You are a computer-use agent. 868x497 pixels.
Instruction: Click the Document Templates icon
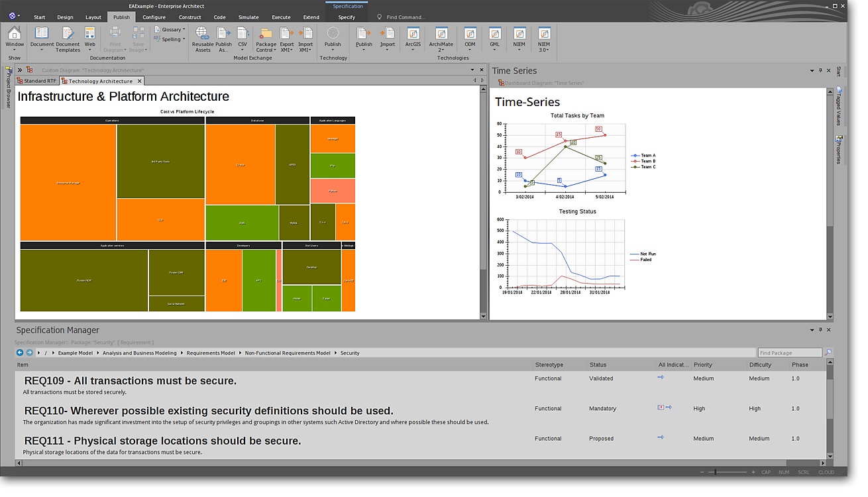pos(68,38)
